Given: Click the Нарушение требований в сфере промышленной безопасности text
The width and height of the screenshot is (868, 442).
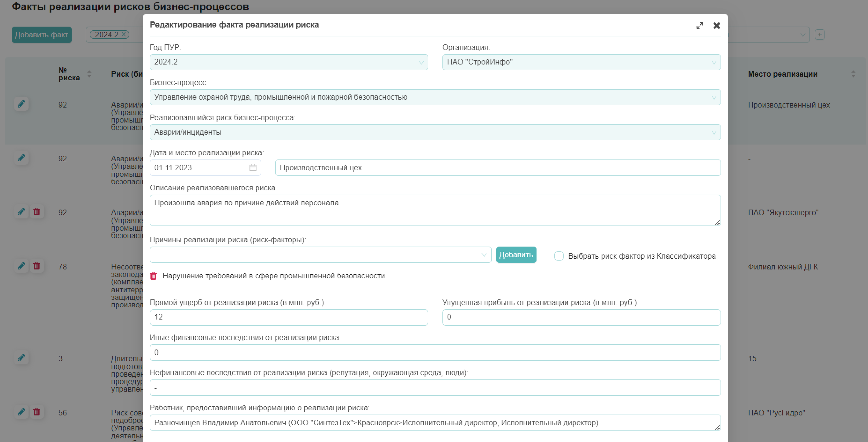Looking at the screenshot, I should (274, 276).
